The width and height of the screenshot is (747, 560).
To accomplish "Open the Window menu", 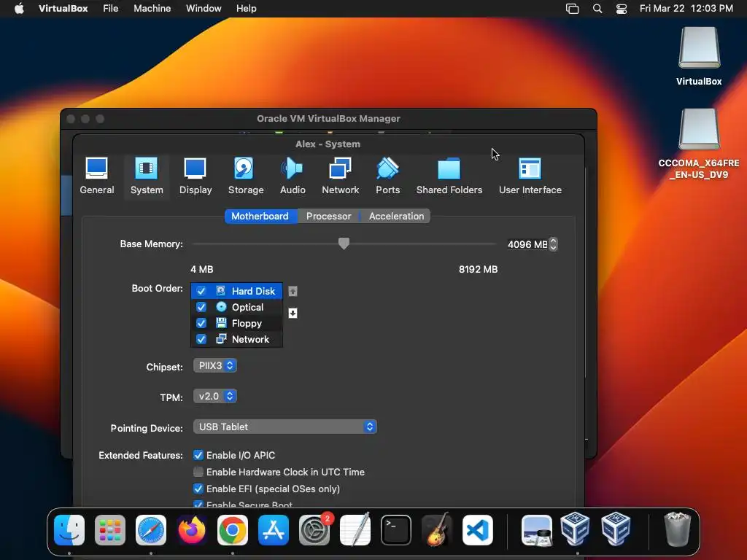I will [204, 9].
